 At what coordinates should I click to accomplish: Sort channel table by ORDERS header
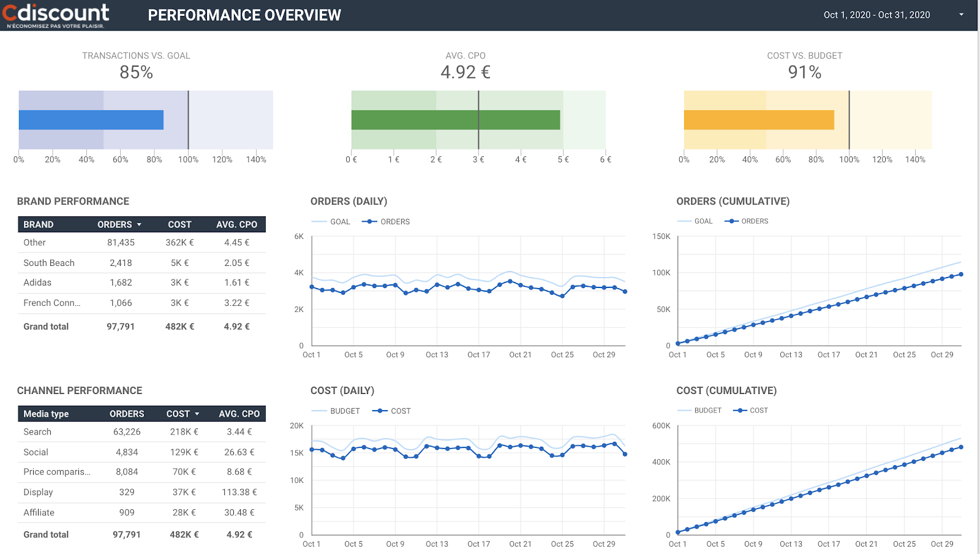127,414
